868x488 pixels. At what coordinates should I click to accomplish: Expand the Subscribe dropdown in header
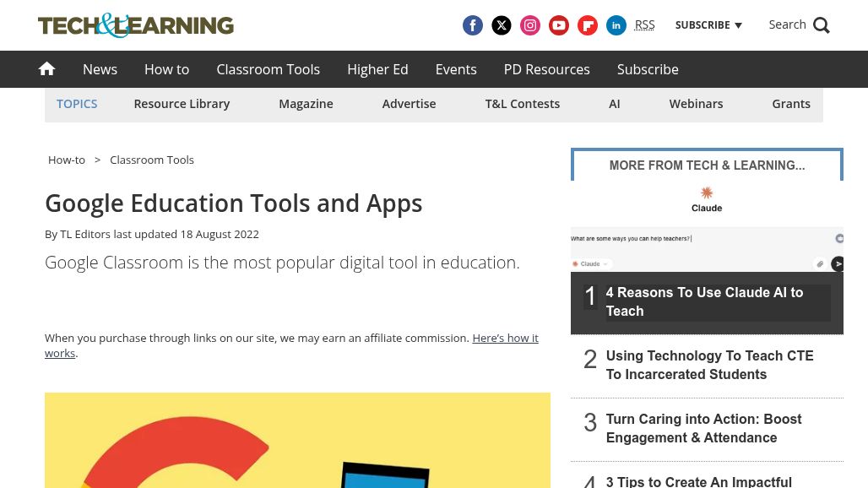click(708, 24)
